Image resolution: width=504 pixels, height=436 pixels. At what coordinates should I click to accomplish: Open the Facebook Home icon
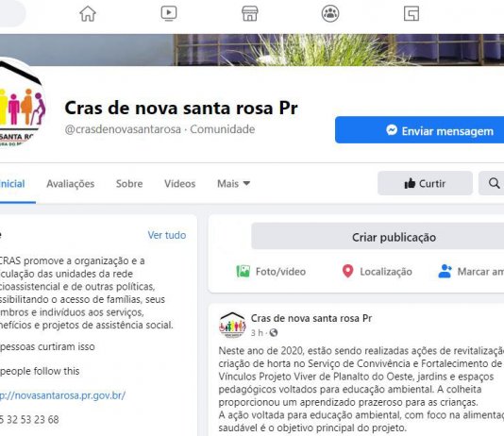tap(88, 14)
